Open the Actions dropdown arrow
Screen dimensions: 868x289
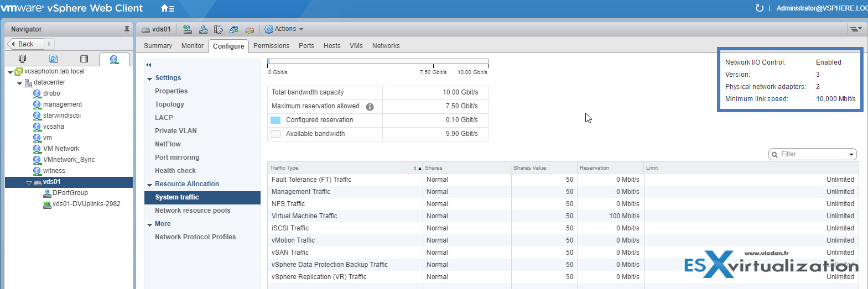(301, 29)
